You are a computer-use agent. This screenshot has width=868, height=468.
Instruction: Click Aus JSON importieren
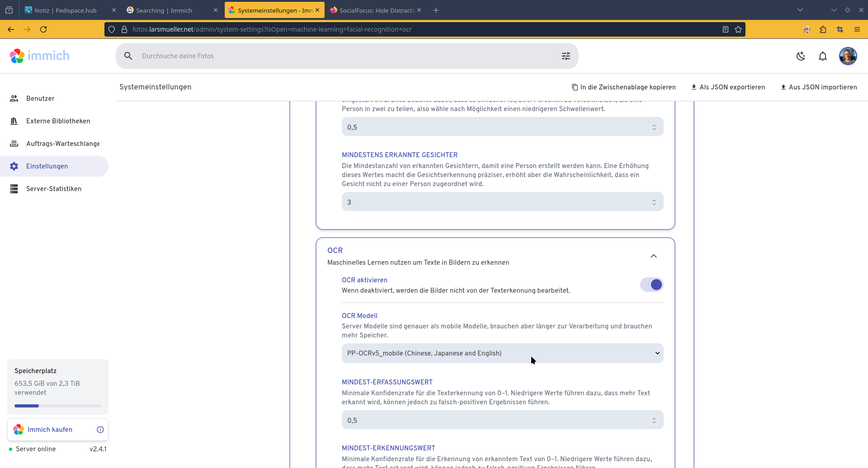pos(819,87)
